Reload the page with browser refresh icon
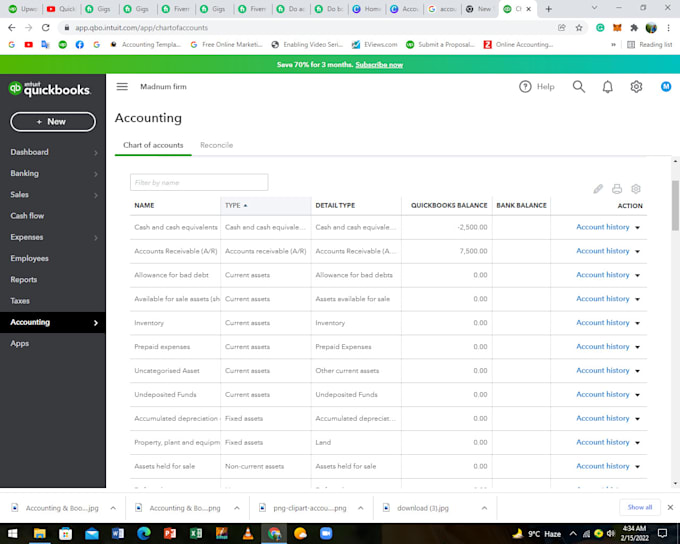 [x=46, y=28]
